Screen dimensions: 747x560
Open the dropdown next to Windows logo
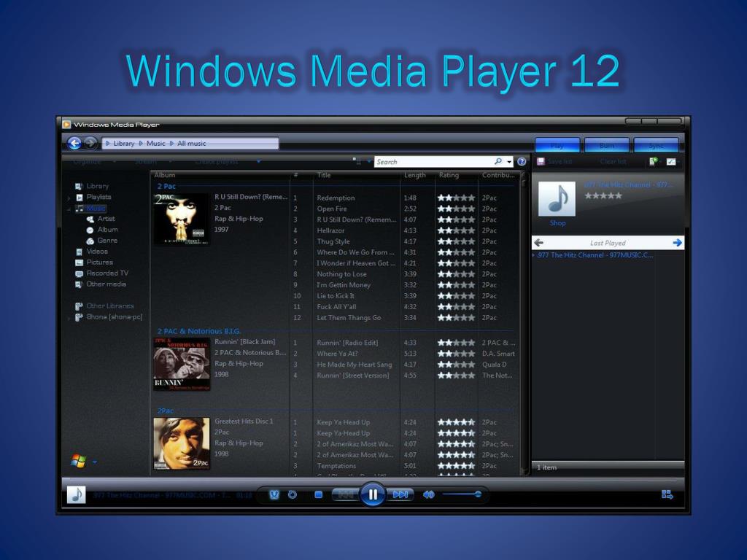point(95,462)
